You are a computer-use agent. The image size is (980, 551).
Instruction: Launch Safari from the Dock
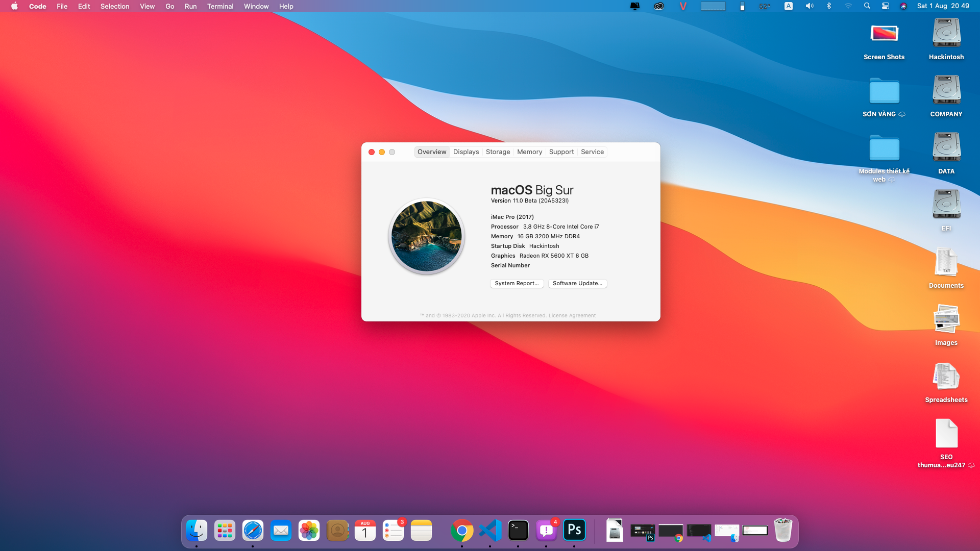click(253, 531)
